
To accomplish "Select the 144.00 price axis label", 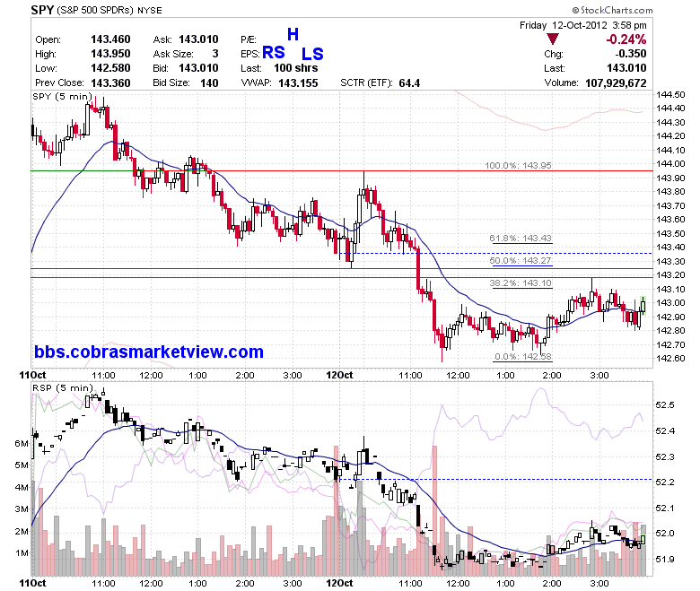I will [x=670, y=164].
